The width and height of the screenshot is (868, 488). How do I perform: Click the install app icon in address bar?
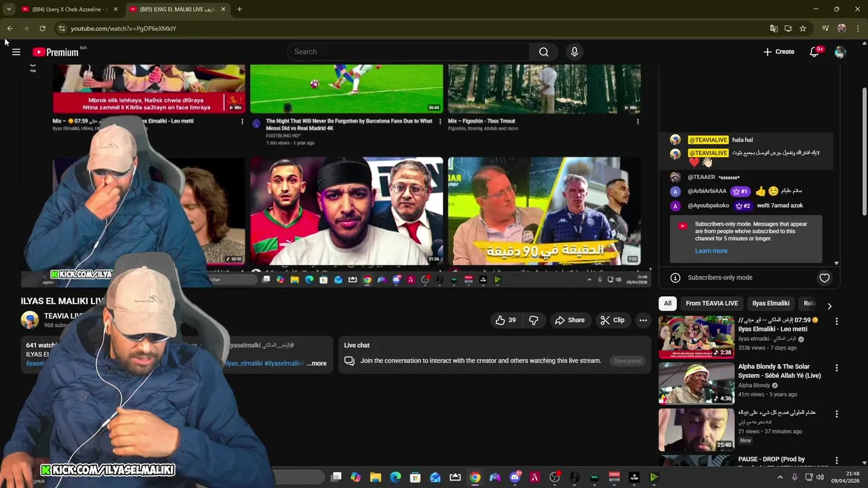coord(788,28)
